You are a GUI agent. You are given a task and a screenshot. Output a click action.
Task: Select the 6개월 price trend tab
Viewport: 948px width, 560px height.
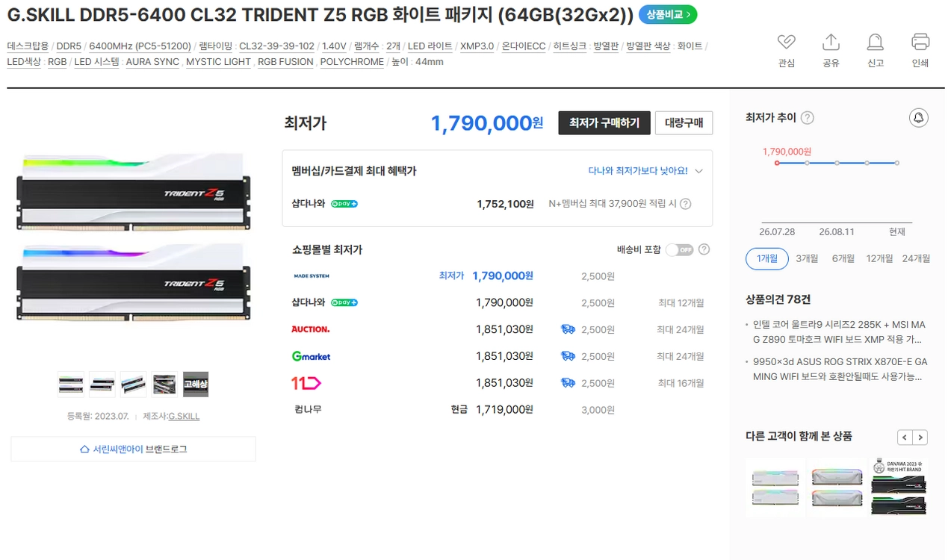tap(843, 258)
